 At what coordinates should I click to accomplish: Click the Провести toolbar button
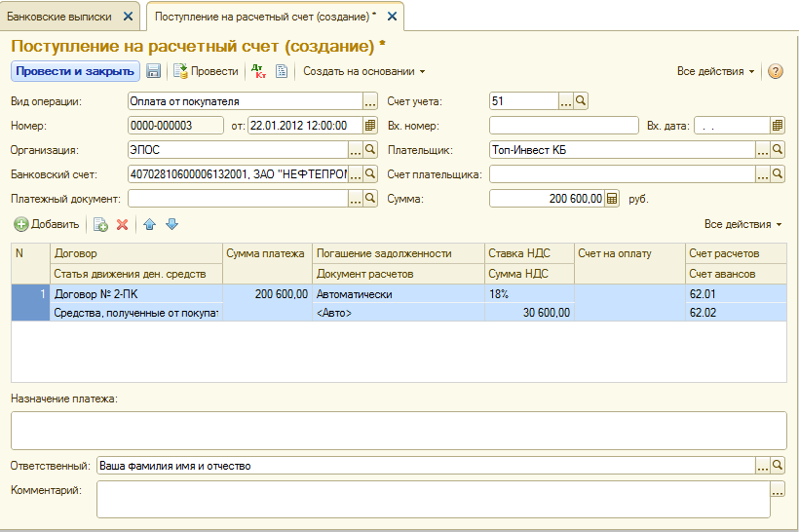(206, 71)
